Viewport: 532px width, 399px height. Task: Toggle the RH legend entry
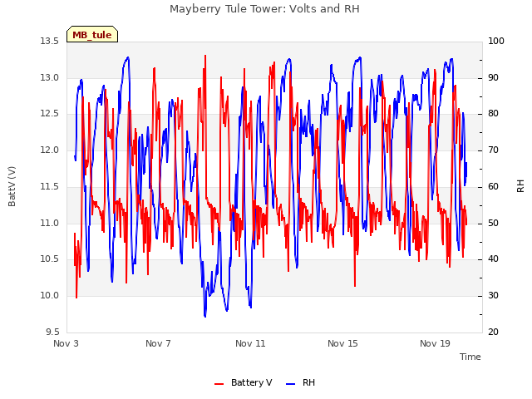pos(301,382)
